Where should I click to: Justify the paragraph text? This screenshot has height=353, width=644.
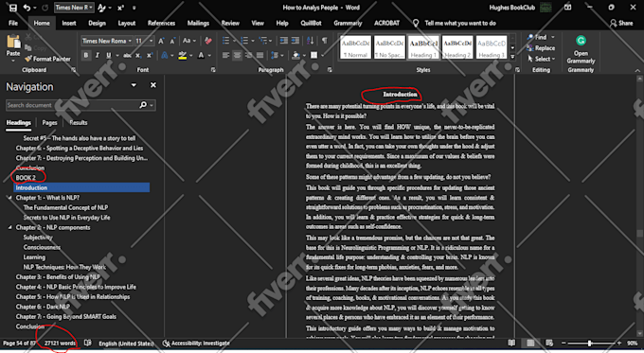point(260,55)
